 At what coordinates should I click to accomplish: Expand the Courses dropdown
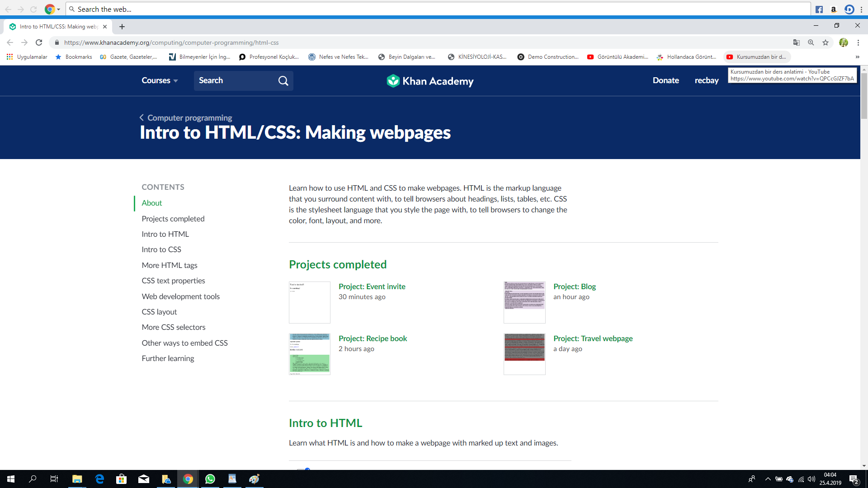coord(160,80)
